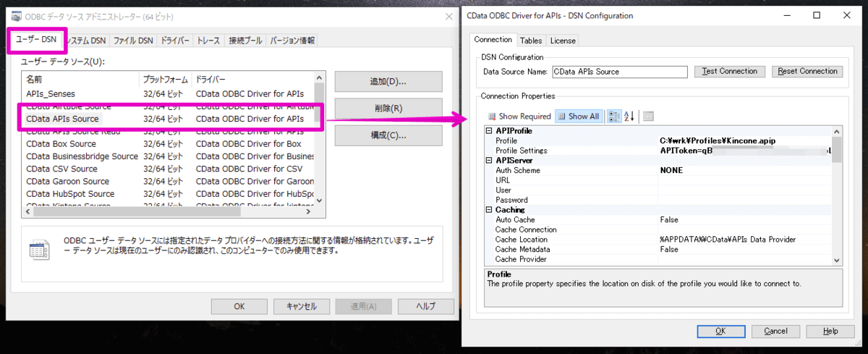The height and width of the screenshot is (354, 868).
Task: Select the Profile Settings property row
Action: coord(658,151)
